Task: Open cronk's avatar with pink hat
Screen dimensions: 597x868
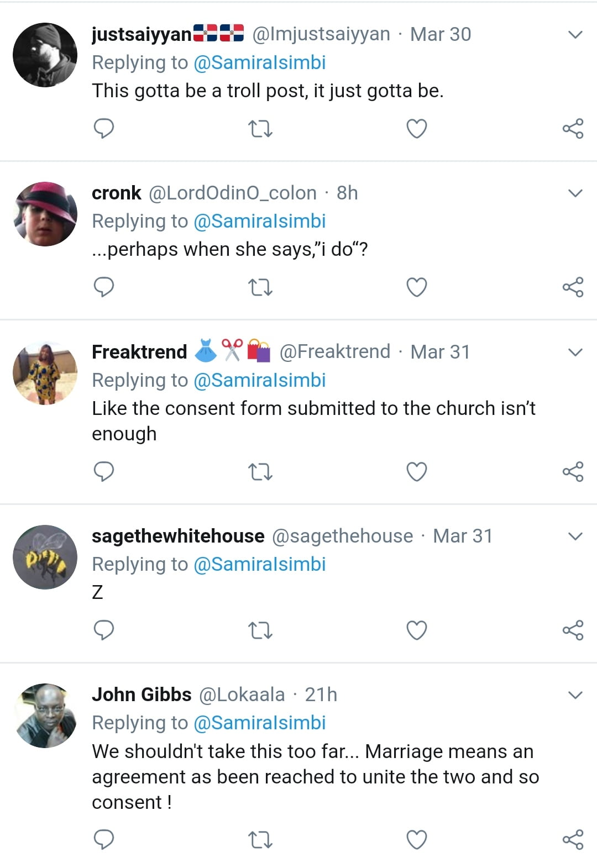Action: pyautogui.click(x=45, y=214)
